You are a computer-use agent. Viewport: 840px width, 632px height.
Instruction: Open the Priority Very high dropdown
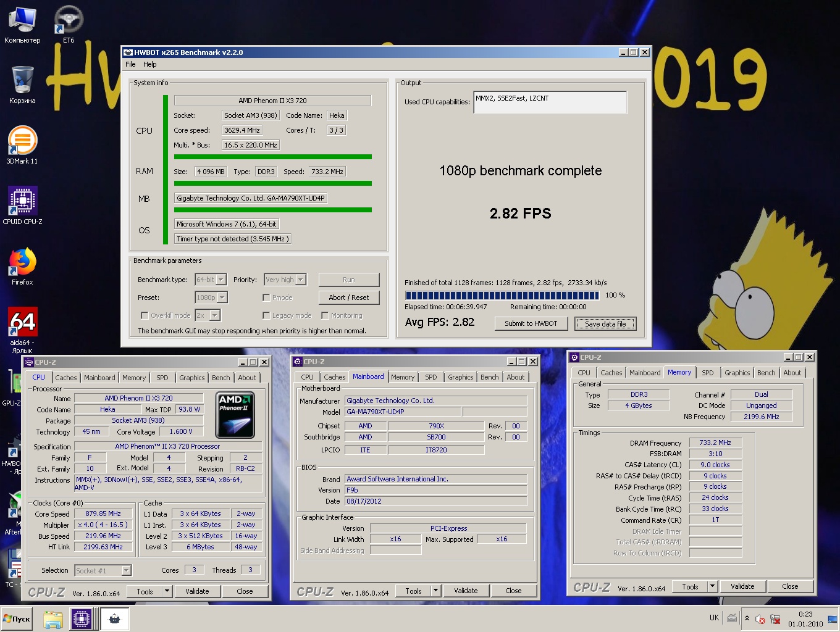[x=285, y=280]
